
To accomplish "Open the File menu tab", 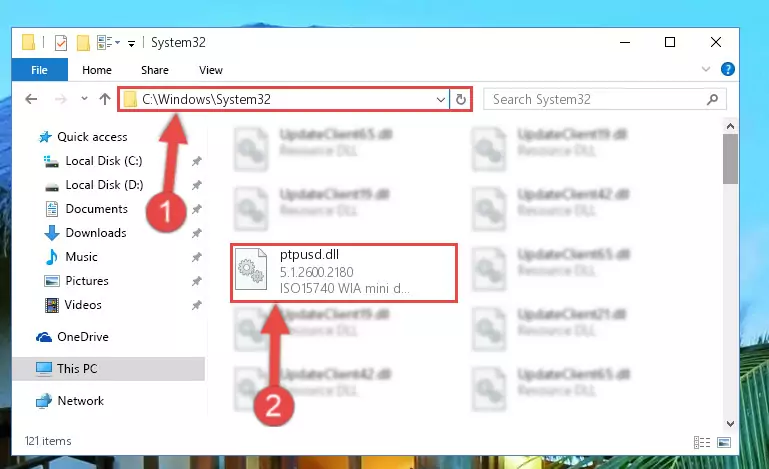I will click(39, 70).
